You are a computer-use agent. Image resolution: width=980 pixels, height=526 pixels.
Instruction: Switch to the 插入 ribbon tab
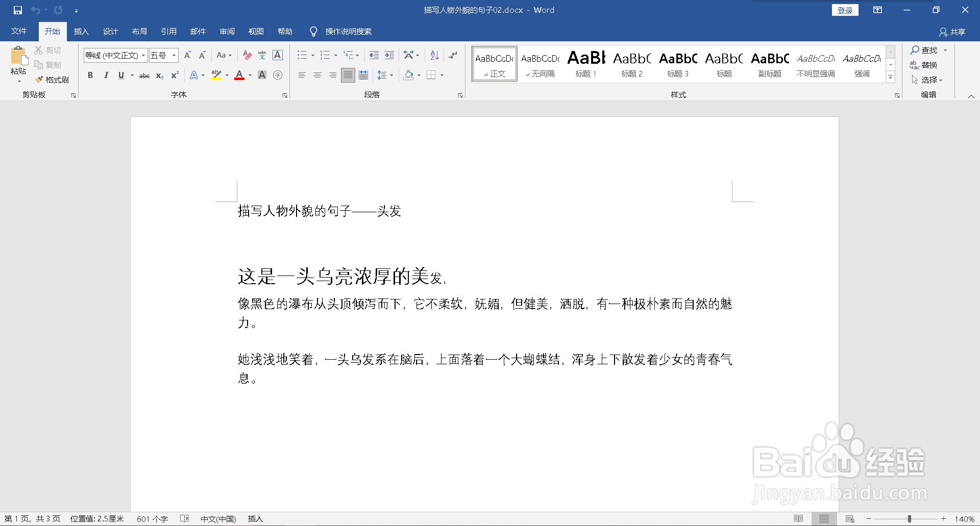tap(81, 31)
